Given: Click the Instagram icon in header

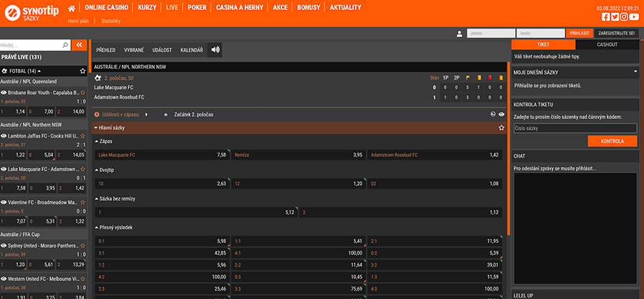Looking at the screenshot, I should [624, 16].
